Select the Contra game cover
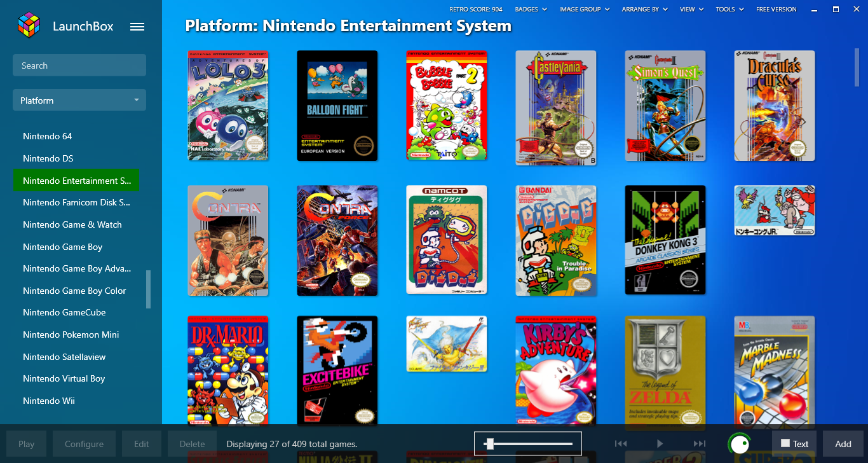Viewport: 868px width, 463px height. (x=228, y=241)
